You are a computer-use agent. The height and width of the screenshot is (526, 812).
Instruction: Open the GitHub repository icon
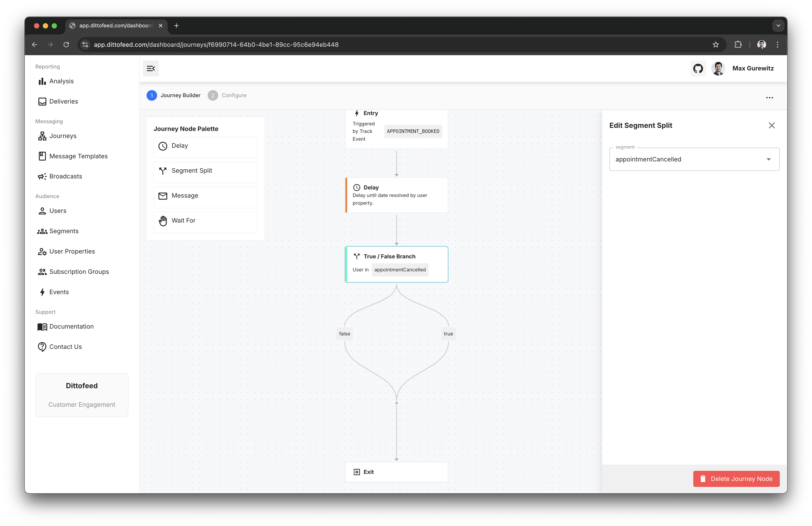[x=698, y=69]
